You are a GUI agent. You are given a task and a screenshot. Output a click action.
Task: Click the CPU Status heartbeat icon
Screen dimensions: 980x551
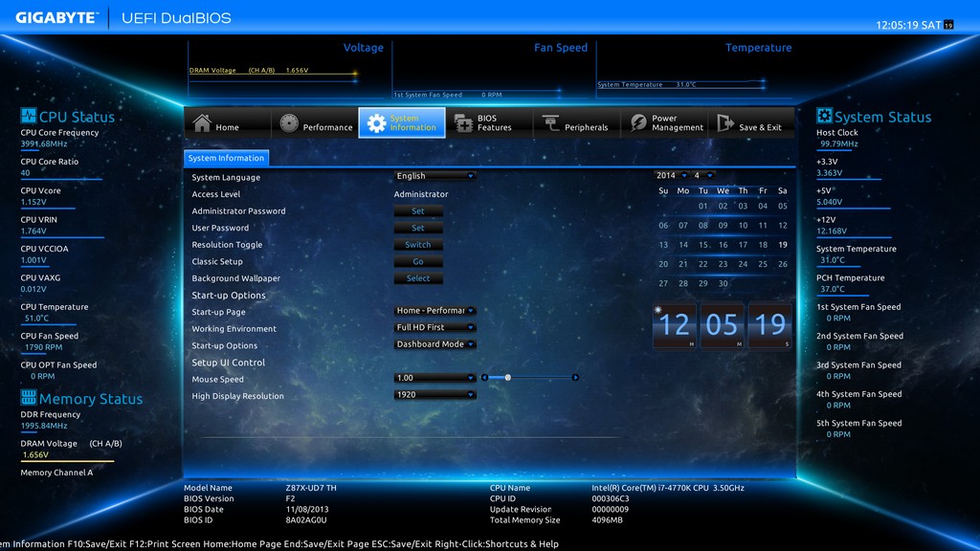click(28, 116)
